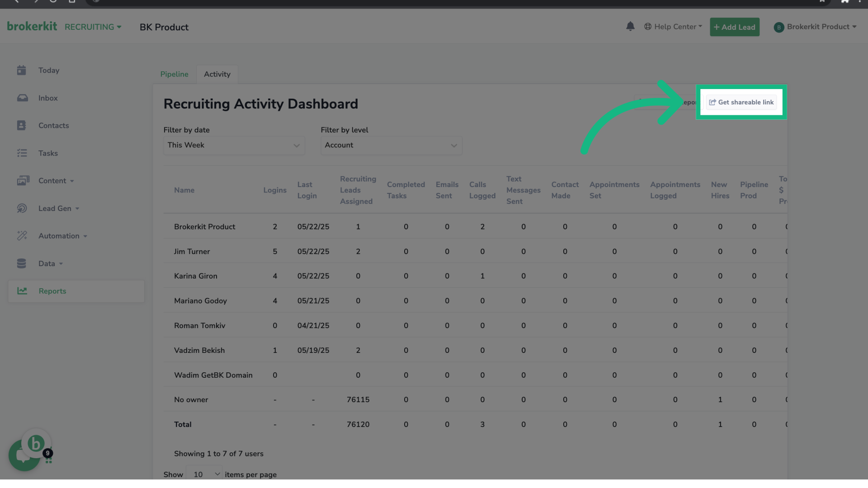Sort by Appointments Logged column header
This screenshot has width=868, height=488.
pyautogui.click(x=675, y=190)
